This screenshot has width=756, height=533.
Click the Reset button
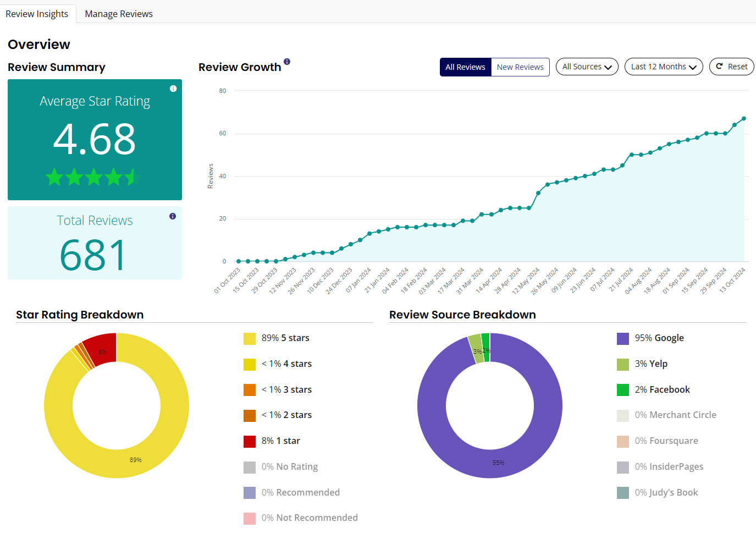[x=732, y=67]
